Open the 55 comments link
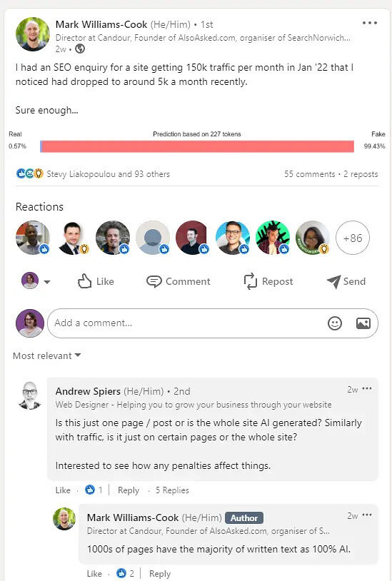 pos(309,174)
